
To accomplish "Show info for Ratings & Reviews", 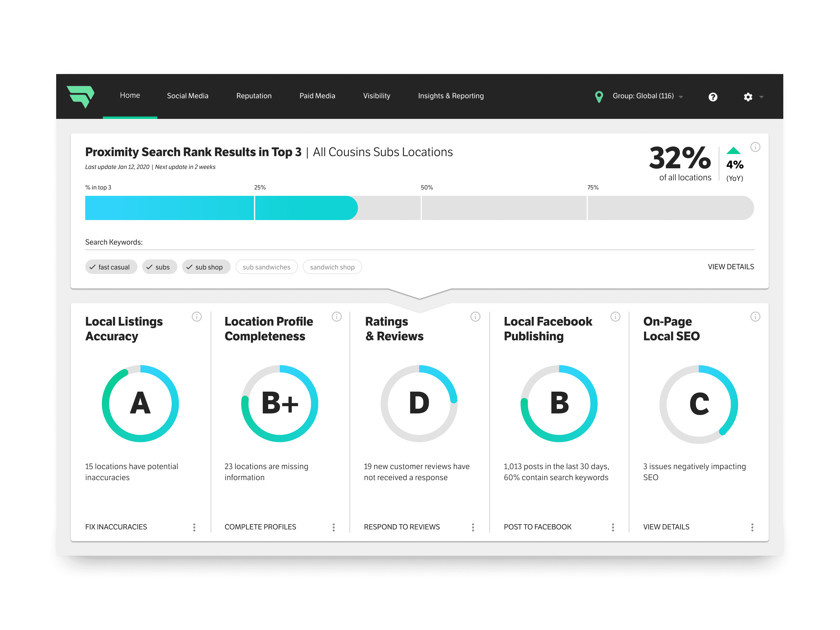I will (475, 316).
